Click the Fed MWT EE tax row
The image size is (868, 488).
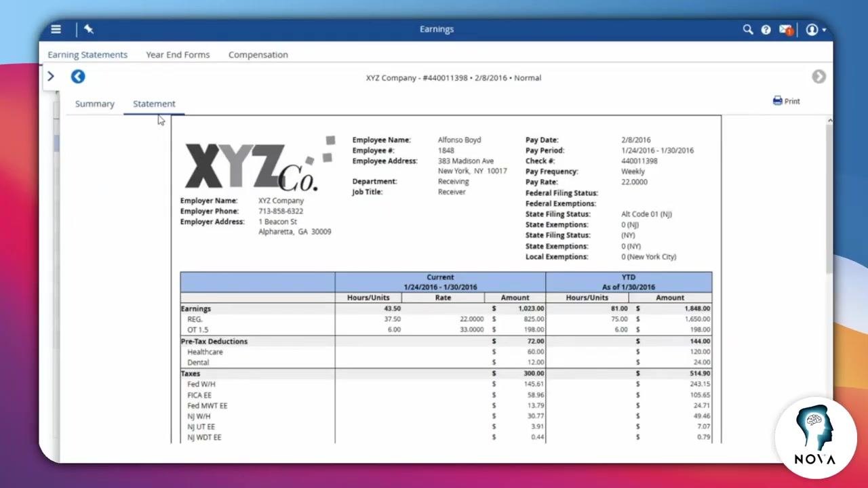click(446, 405)
